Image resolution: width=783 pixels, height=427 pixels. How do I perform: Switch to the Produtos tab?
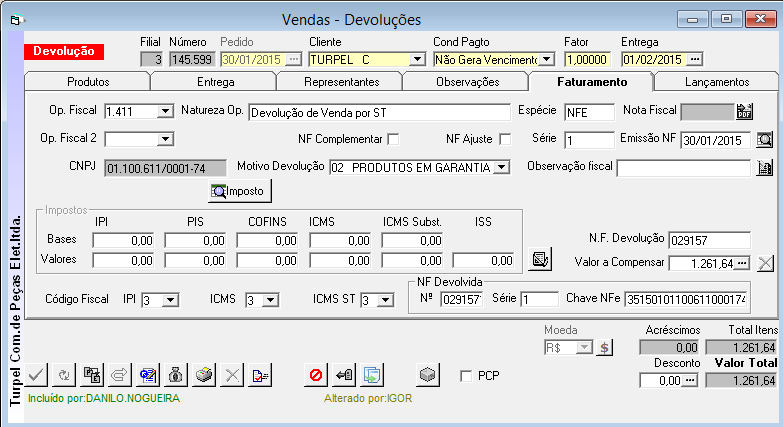click(x=87, y=82)
